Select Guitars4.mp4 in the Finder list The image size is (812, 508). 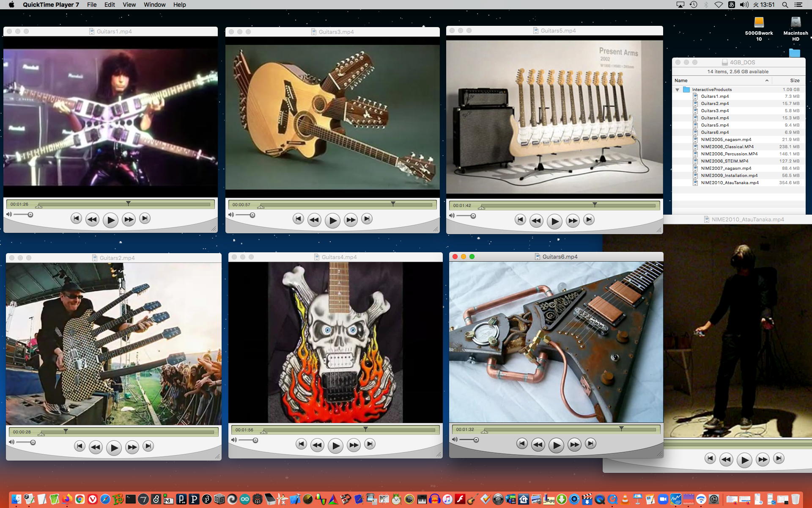pos(715,118)
